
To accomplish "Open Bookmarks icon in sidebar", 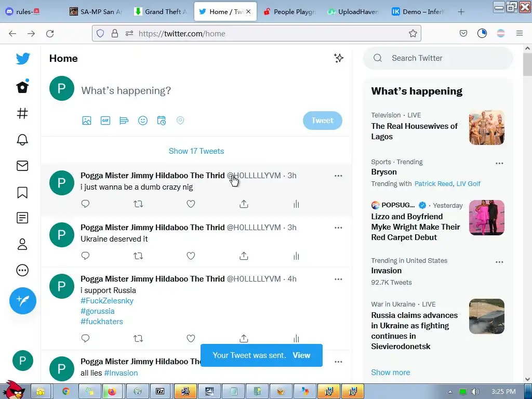I will pyautogui.click(x=22, y=192).
